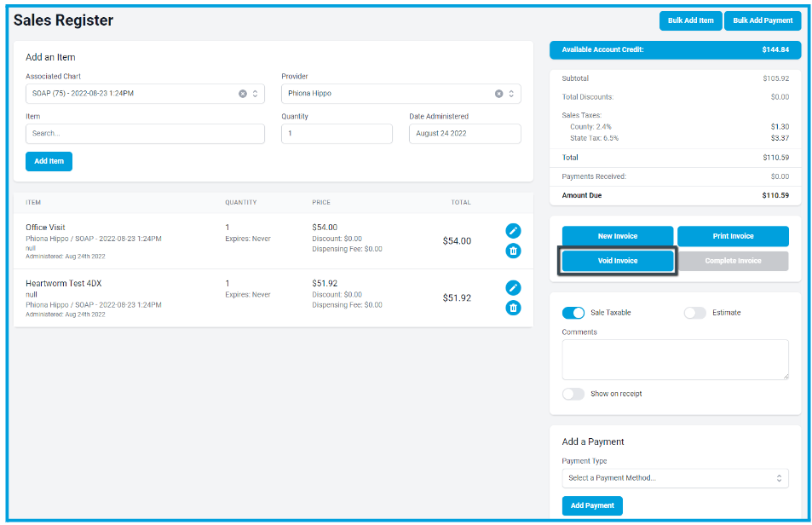Click the $54.00 row total
Viewport: 812px width, 525px height.
[x=457, y=241]
